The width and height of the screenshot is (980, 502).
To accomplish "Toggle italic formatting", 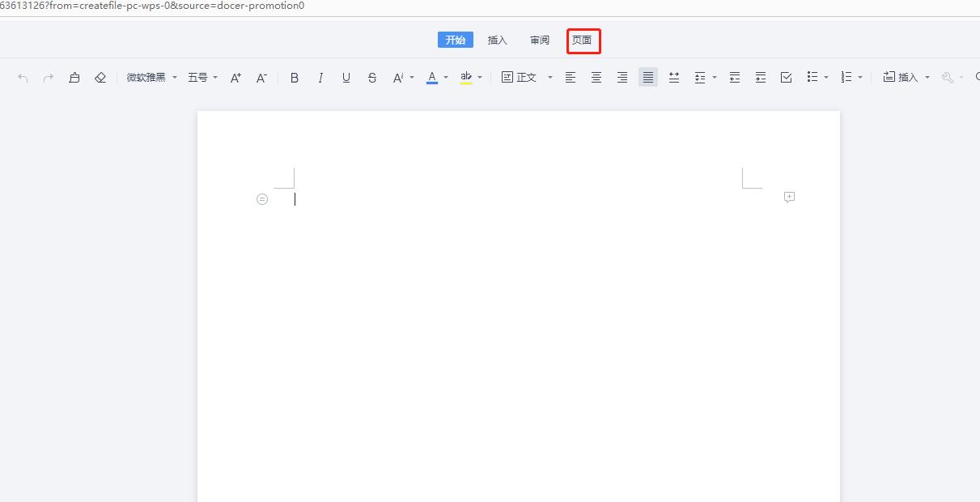I will (320, 78).
